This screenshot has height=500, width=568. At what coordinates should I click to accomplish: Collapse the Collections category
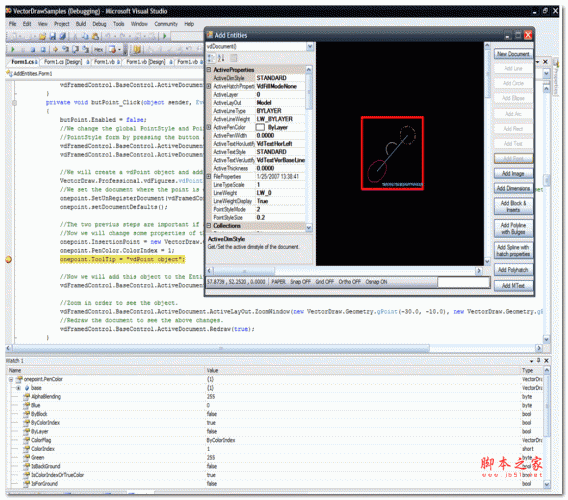pyautogui.click(x=209, y=226)
